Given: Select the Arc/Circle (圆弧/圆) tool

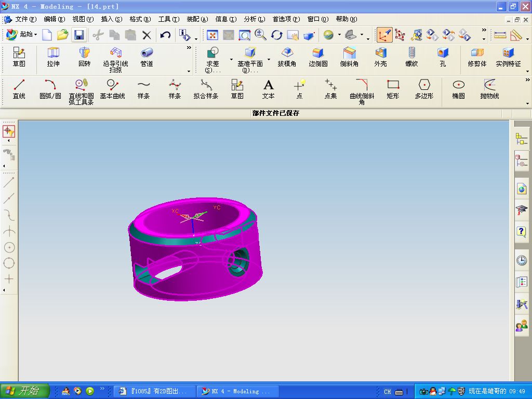Looking at the screenshot, I should coord(50,89).
